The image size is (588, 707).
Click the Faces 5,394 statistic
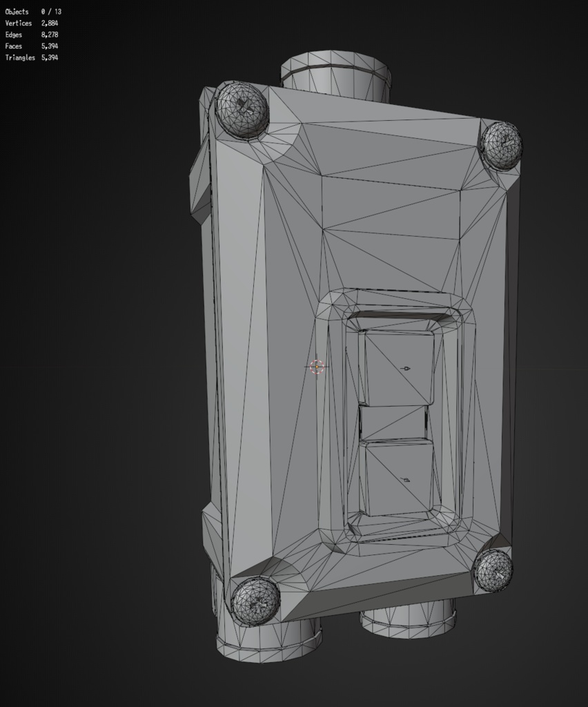[x=32, y=46]
